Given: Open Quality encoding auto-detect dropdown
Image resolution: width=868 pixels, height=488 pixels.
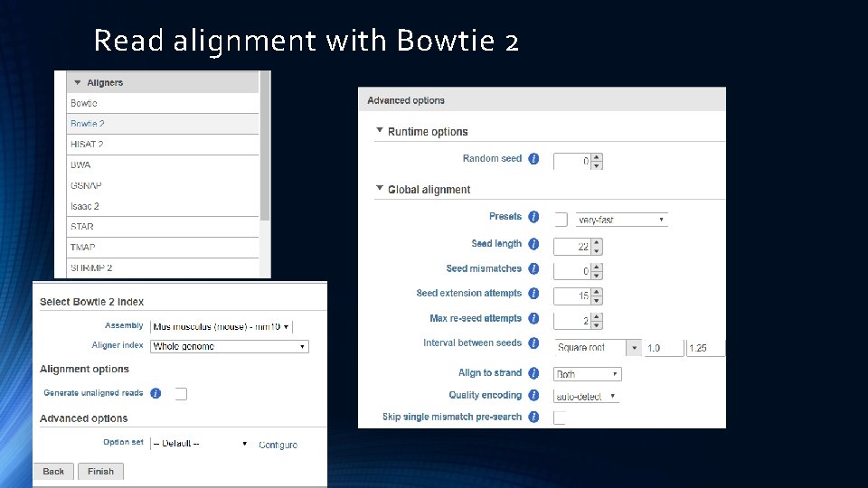Looking at the screenshot, I should tap(586, 396).
